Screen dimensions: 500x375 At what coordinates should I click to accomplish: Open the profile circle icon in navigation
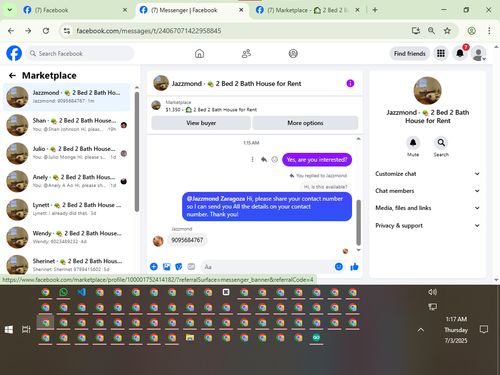pos(293,53)
